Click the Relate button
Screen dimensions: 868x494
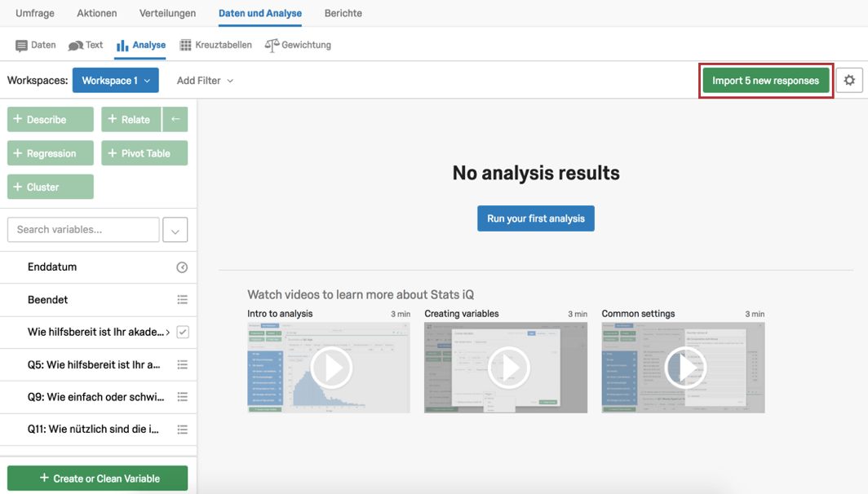[x=131, y=120]
